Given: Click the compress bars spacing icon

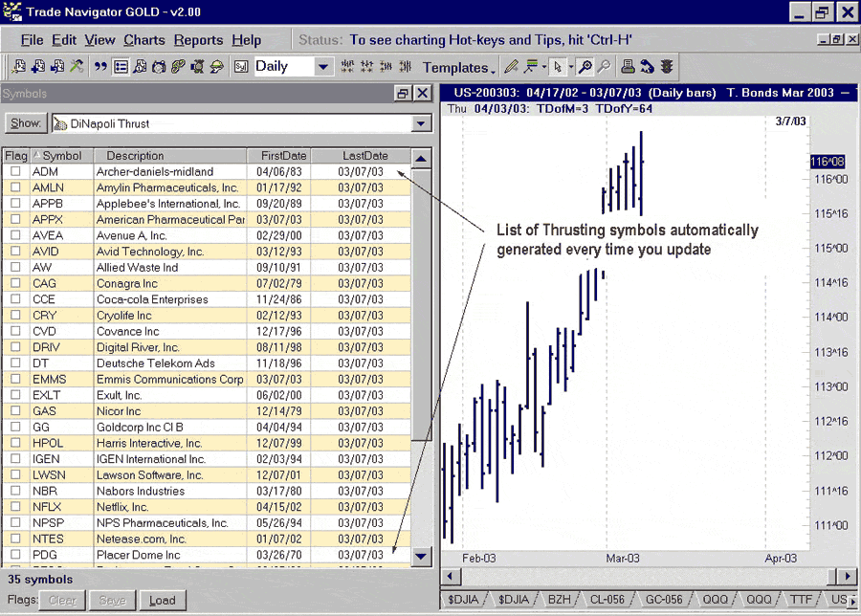Looking at the screenshot, I should [347, 67].
